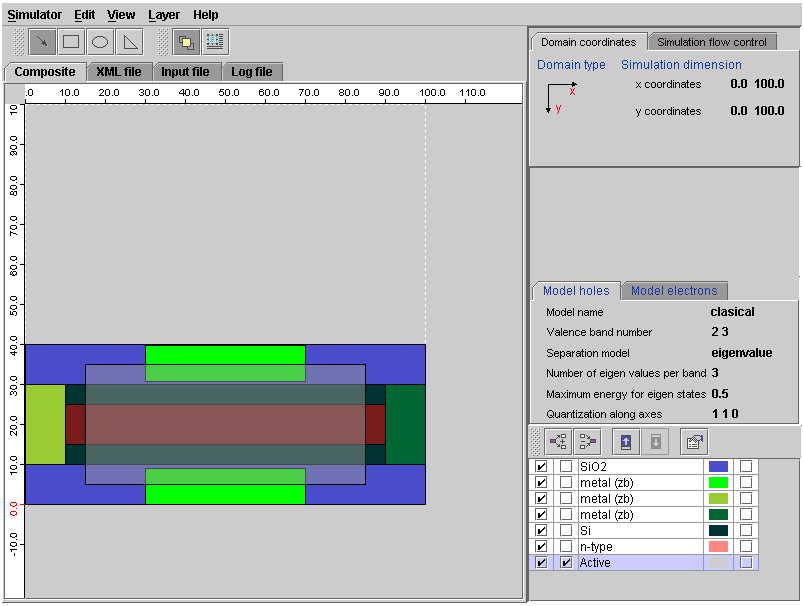Toggle the grid display icon
The height and width of the screenshot is (606, 804).
215,42
